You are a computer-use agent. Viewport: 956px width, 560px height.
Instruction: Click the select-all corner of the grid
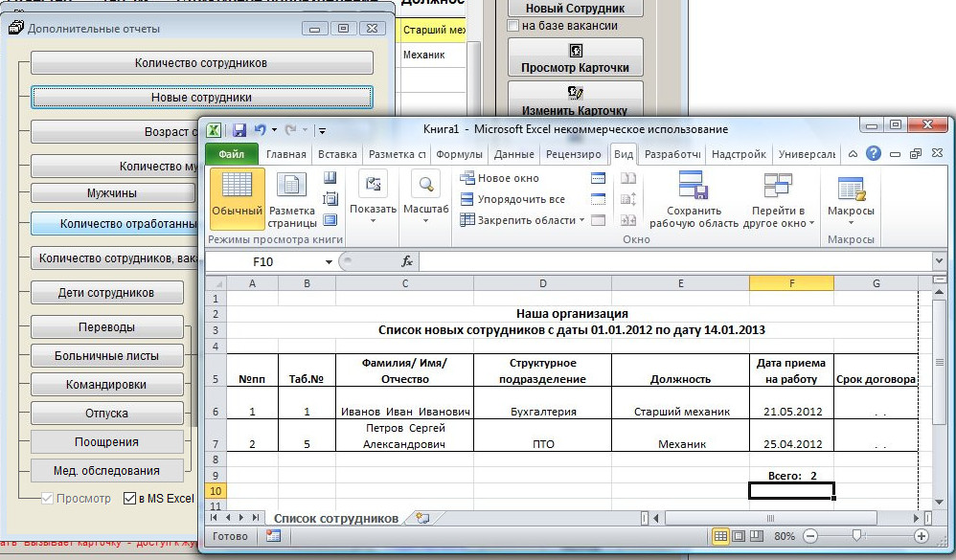click(216, 283)
